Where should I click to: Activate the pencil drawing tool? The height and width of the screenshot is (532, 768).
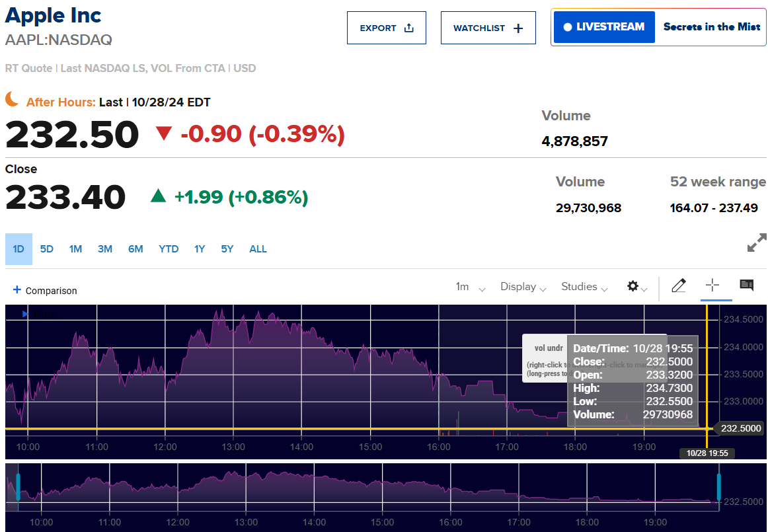678,285
